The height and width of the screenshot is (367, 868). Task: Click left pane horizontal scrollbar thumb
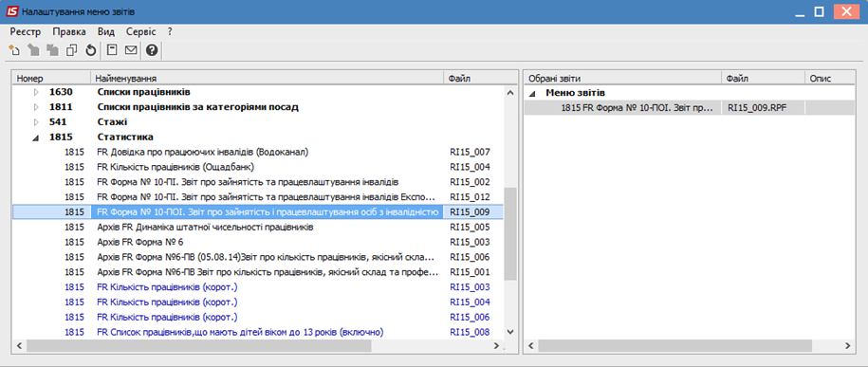[x=198, y=345]
